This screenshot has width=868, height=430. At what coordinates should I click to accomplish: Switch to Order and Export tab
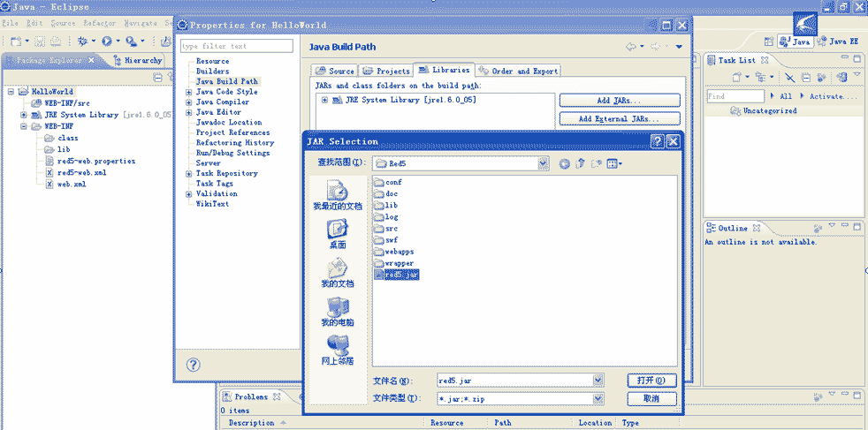point(518,71)
